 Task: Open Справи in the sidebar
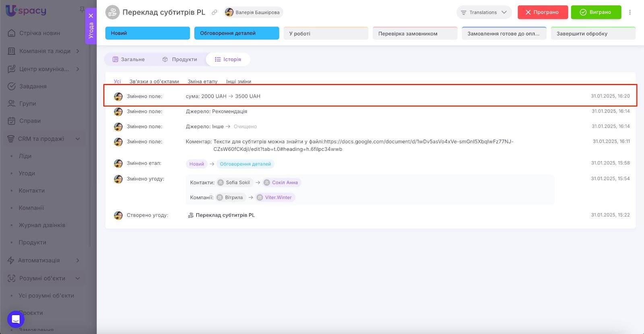[30, 121]
